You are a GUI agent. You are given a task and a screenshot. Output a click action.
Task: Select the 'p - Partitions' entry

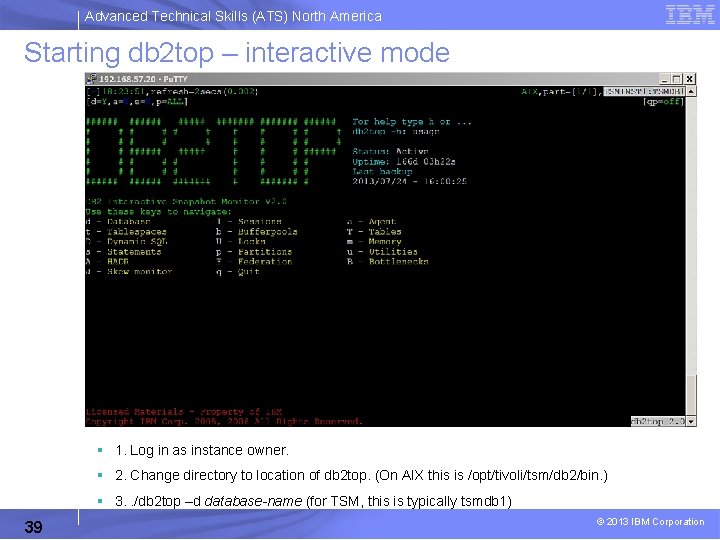click(254, 252)
